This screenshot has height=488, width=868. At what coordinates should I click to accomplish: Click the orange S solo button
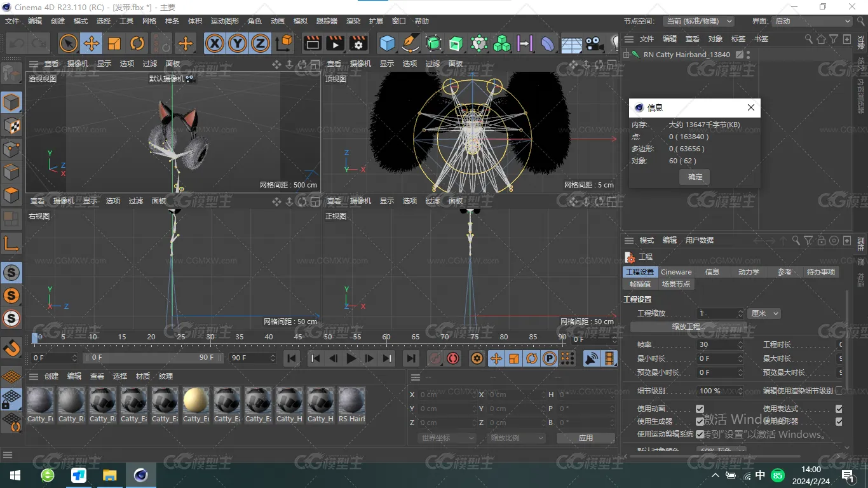(11, 295)
